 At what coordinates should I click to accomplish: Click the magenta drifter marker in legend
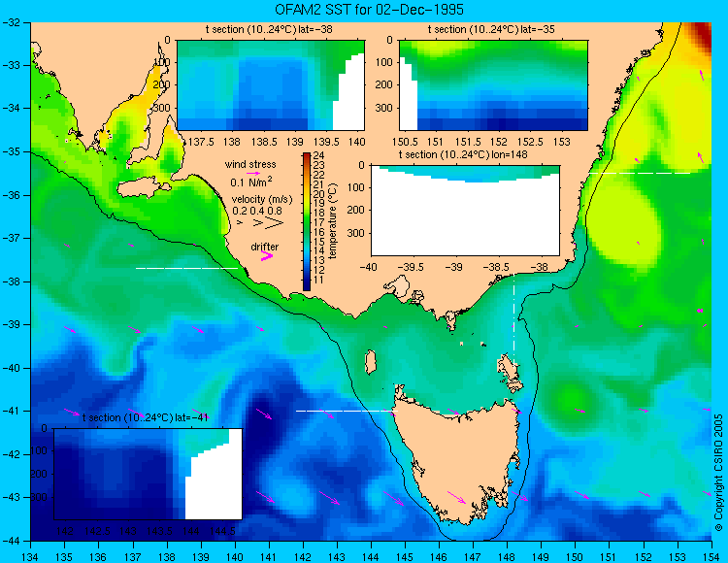tap(267, 255)
